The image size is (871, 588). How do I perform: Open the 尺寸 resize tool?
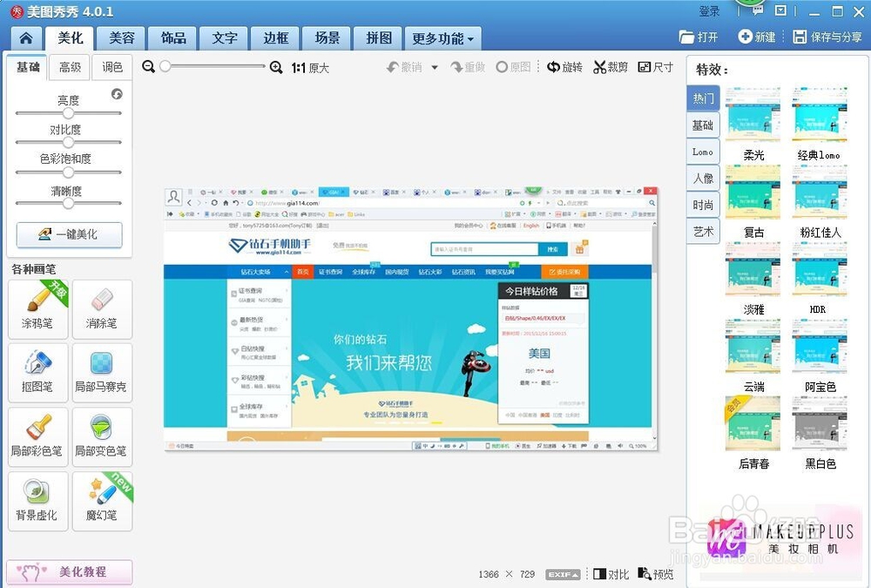pos(656,67)
